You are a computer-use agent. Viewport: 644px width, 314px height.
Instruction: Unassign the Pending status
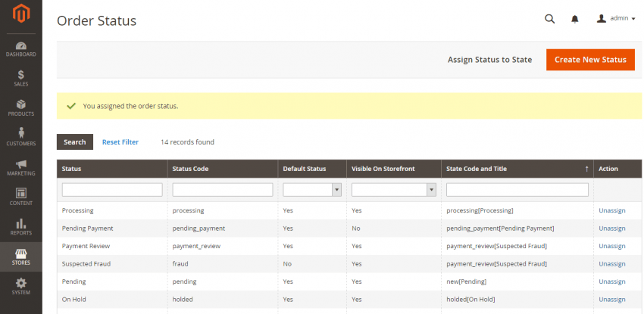tap(612, 281)
